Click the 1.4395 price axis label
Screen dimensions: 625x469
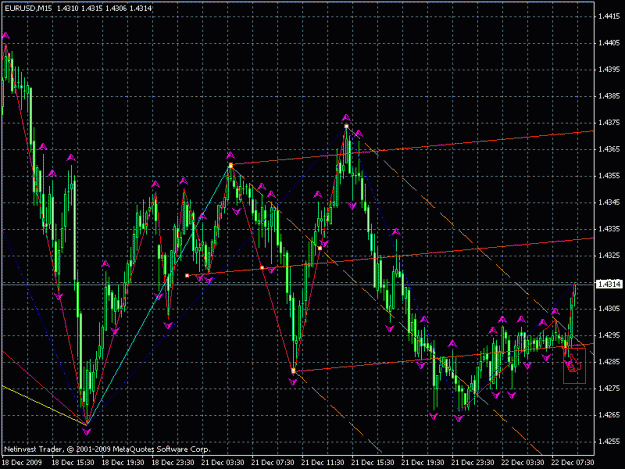coord(609,69)
